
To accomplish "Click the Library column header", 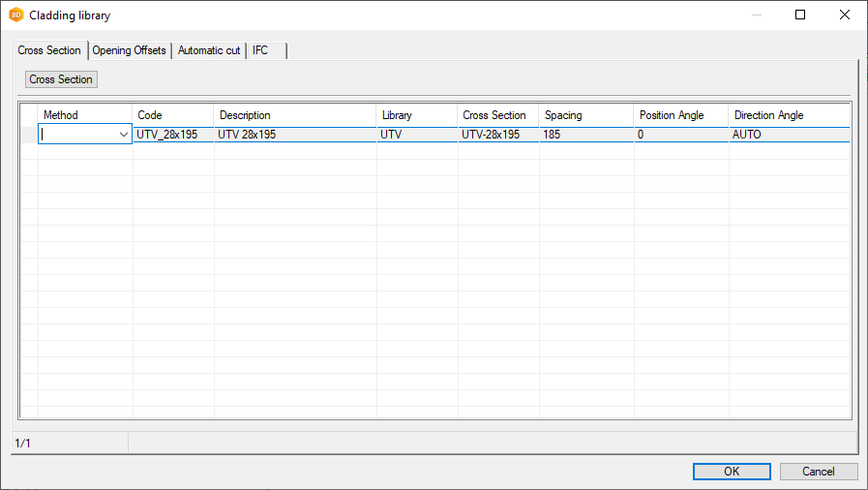I will click(416, 115).
